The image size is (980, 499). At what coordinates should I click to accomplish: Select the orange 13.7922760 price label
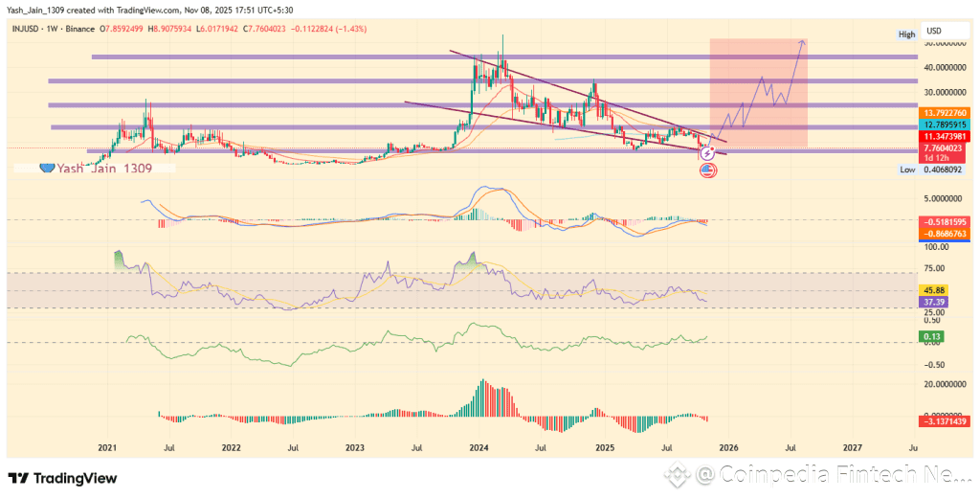click(x=945, y=112)
